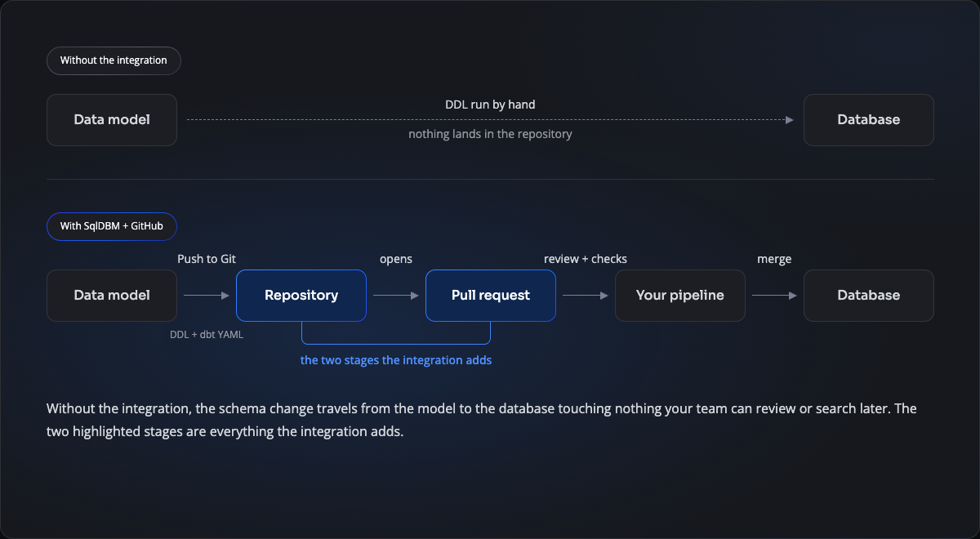Click the "Your pipeline" box

click(680, 296)
